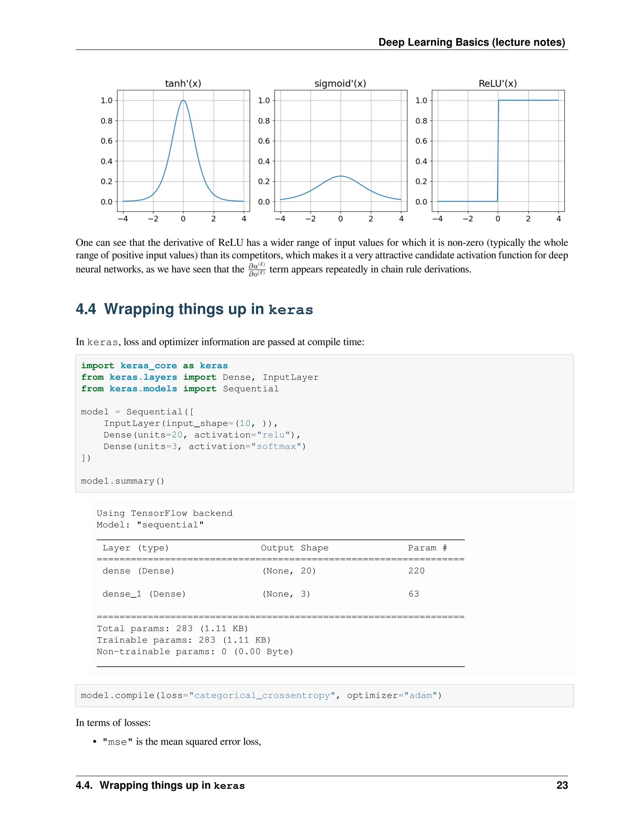Image resolution: width=644 pixels, height=833 pixels.
Task: Click the 'Output Shape' column header
Action: click(295, 548)
